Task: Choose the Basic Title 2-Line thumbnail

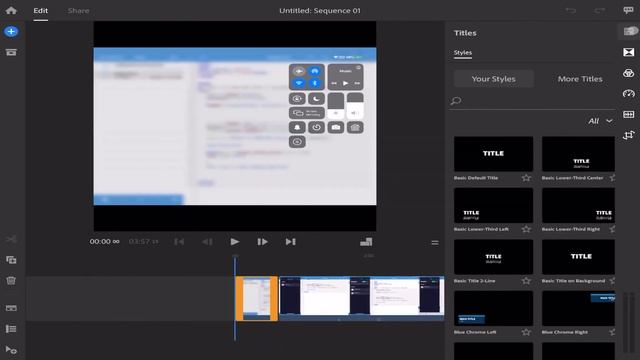Action: tap(493, 257)
